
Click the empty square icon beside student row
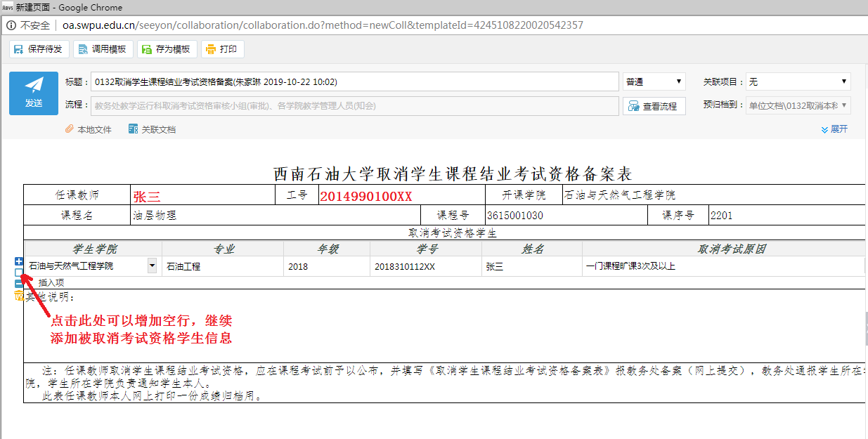click(19, 273)
